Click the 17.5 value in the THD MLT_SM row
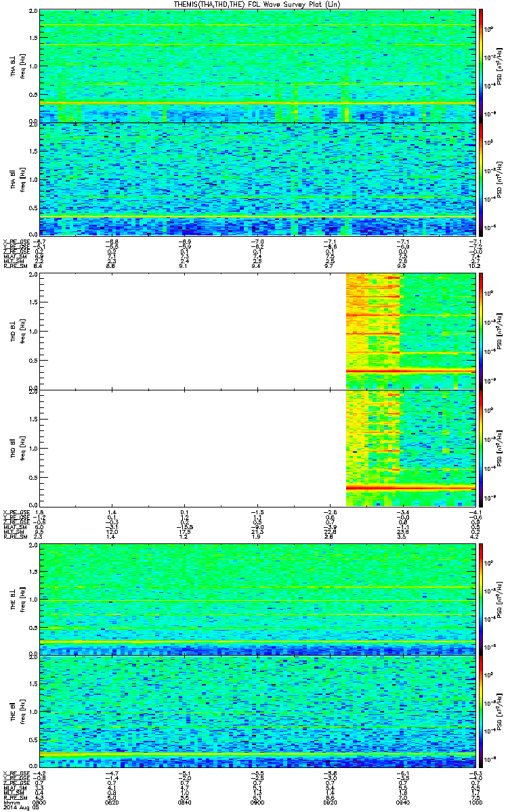Viewport: 508px width, 812px height. [x=185, y=533]
